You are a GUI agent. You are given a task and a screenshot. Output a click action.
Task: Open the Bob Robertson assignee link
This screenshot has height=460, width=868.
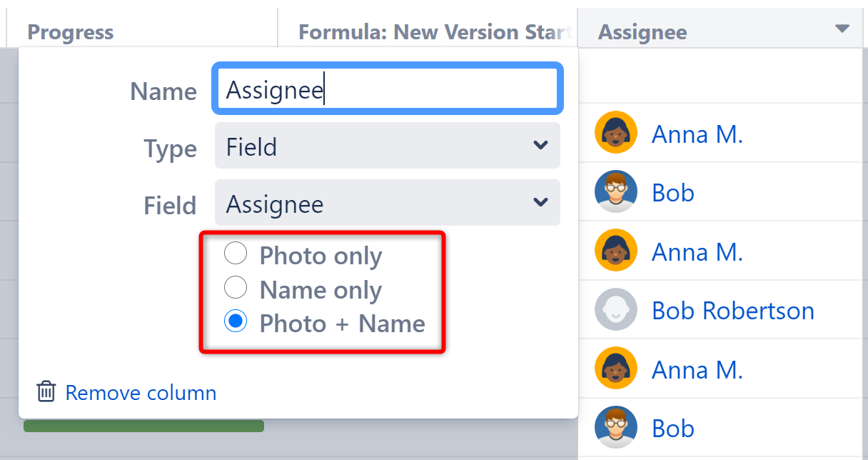point(732,311)
